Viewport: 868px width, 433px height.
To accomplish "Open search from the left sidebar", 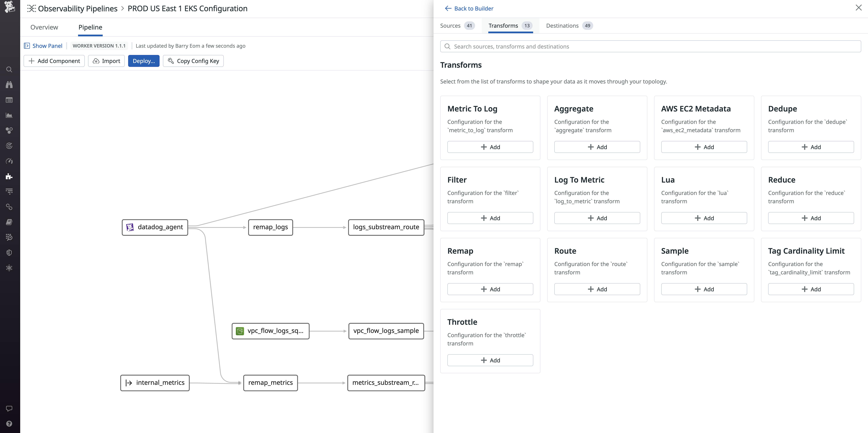I will coord(9,69).
